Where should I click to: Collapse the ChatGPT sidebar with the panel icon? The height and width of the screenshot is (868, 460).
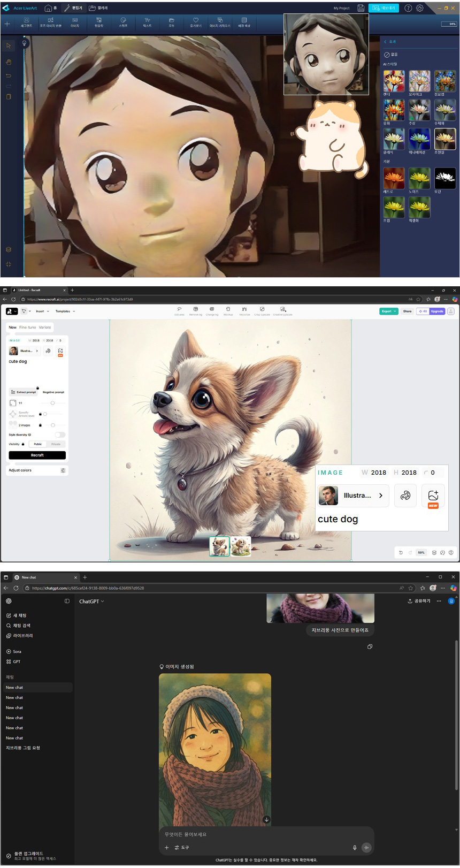click(67, 601)
